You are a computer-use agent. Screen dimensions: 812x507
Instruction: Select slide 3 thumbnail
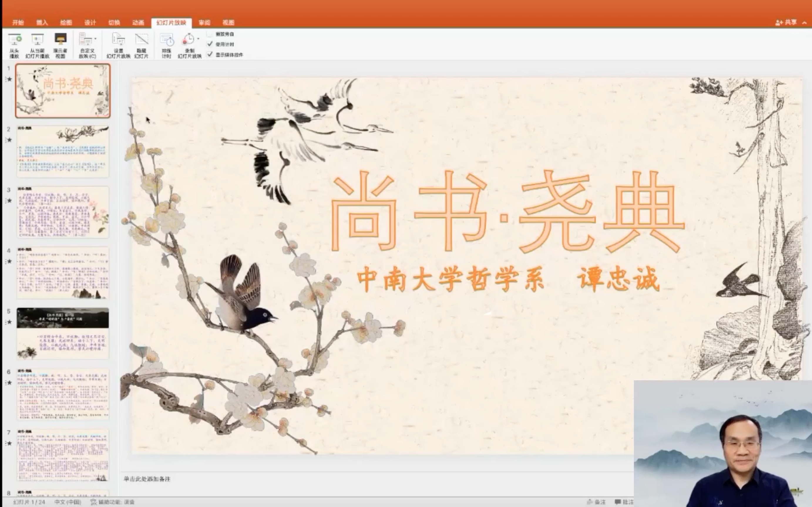point(63,212)
